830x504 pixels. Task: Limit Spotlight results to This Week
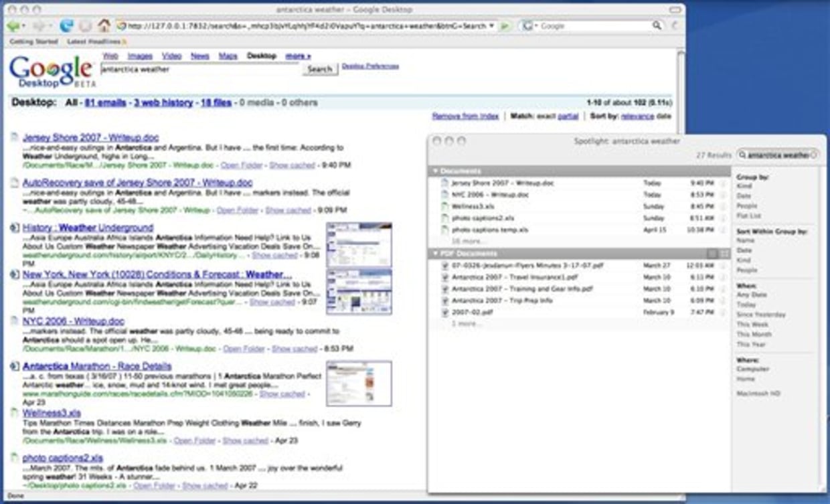[753, 325]
